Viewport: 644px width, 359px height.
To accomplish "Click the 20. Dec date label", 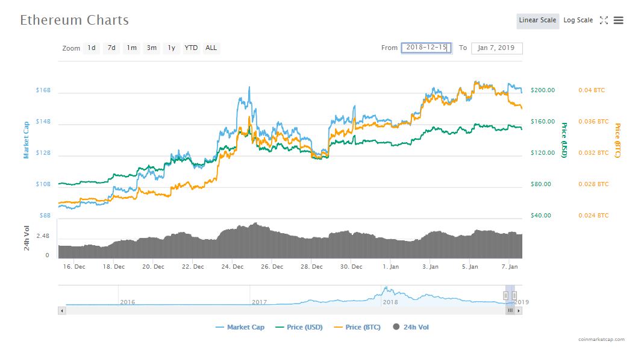I will (x=153, y=267).
